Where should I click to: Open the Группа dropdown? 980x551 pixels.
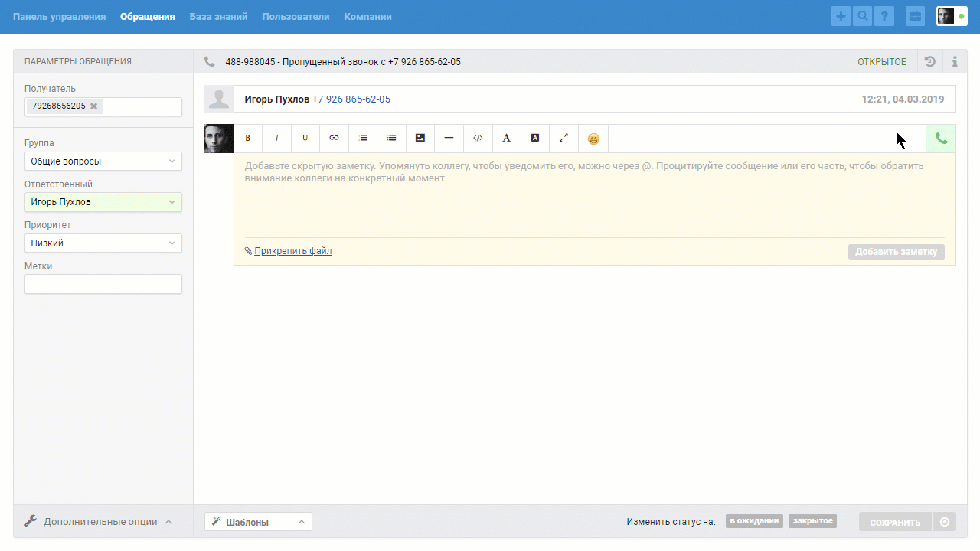point(103,161)
